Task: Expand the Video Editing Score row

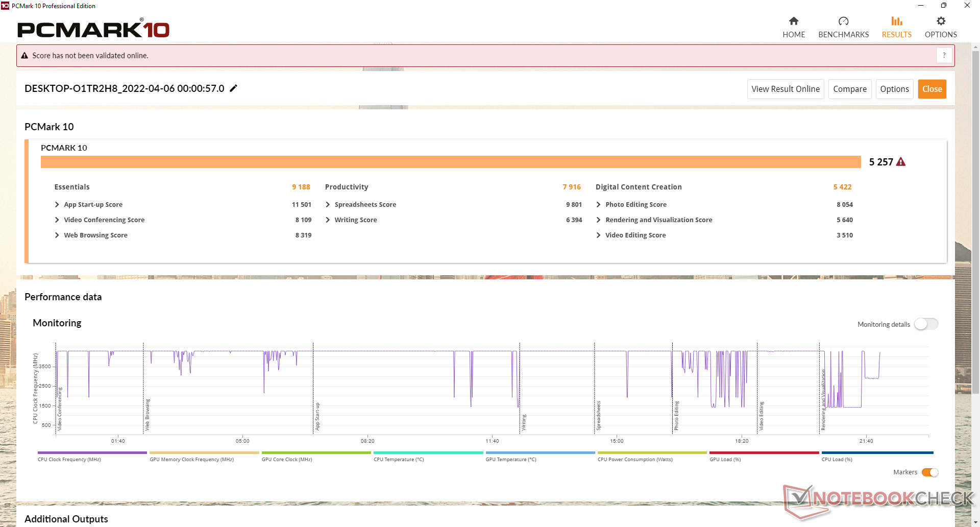Action: click(598, 235)
